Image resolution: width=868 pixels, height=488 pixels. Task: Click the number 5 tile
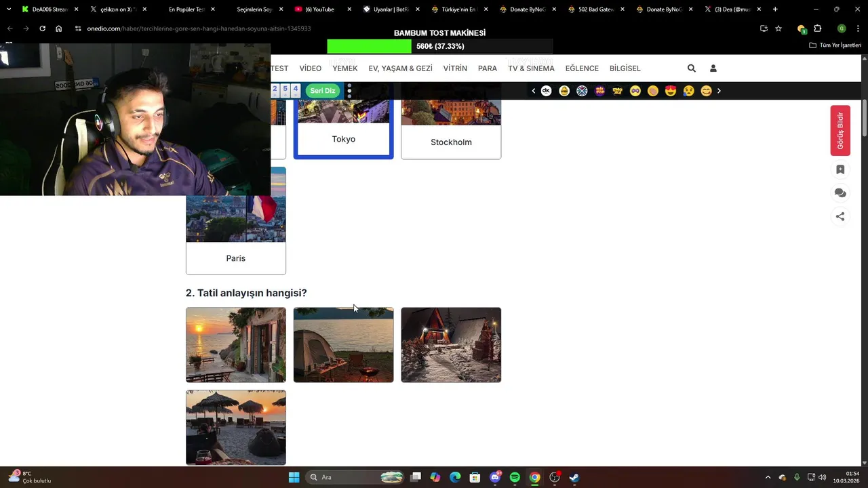coord(285,89)
